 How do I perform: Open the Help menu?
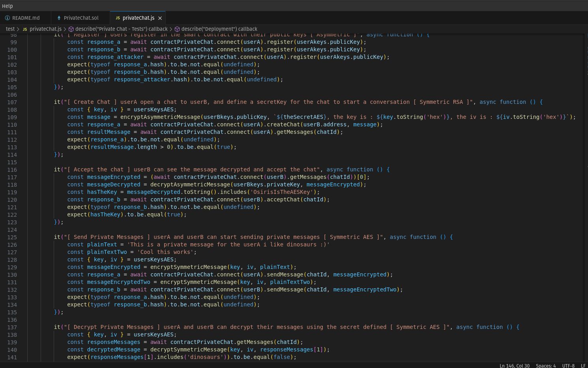7,6
